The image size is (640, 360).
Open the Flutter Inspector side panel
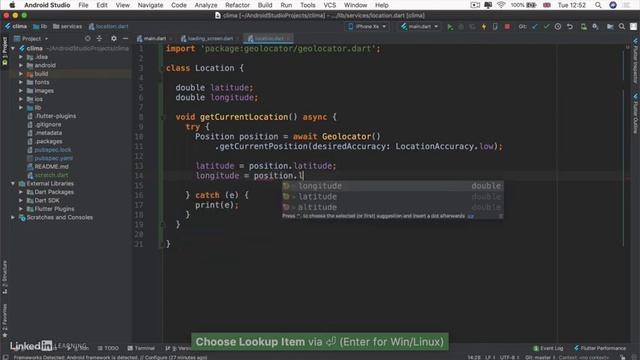point(636,61)
